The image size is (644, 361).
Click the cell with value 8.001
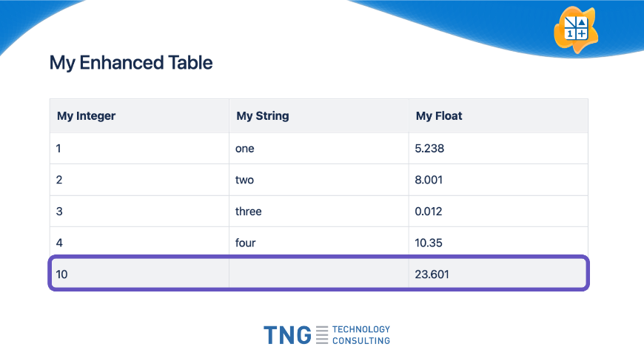pyautogui.click(x=429, y=180)
